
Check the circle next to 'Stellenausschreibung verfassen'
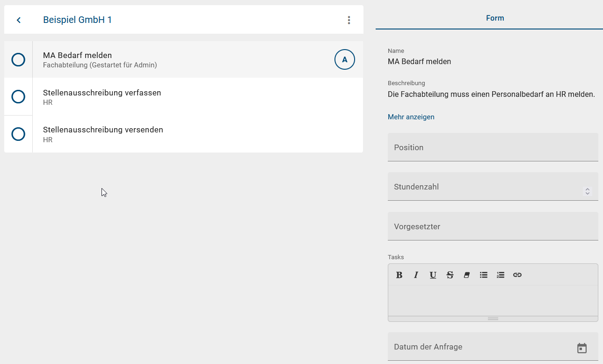[18, 97]
